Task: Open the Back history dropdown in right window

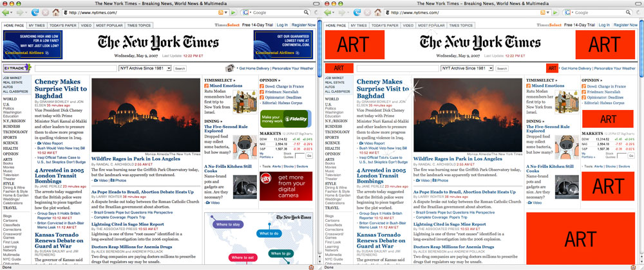Action: (x=334, y=13)
